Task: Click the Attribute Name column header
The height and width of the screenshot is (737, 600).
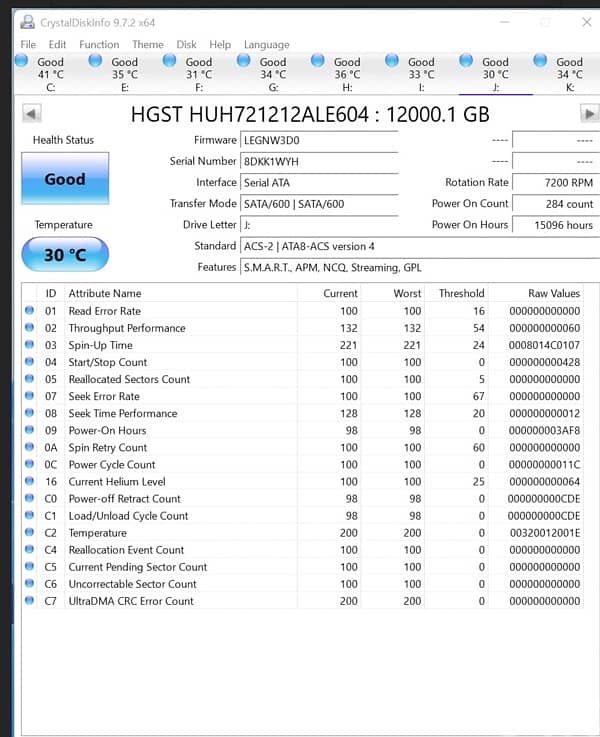Action: coord(181,293)
